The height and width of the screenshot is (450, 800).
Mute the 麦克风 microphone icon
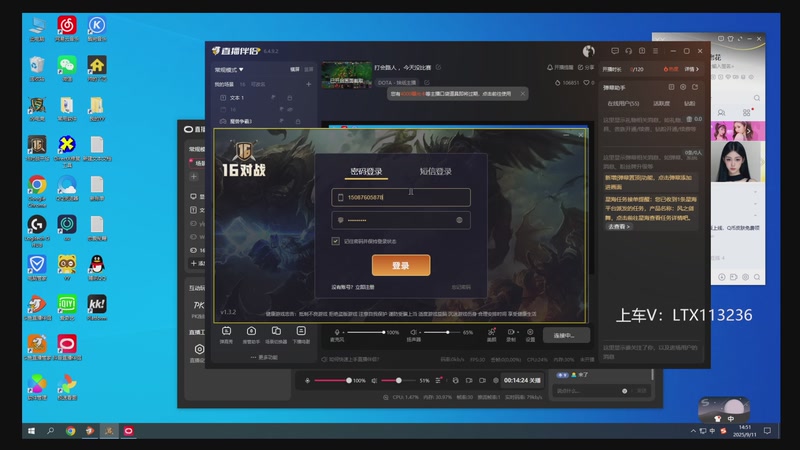(337, 332)
